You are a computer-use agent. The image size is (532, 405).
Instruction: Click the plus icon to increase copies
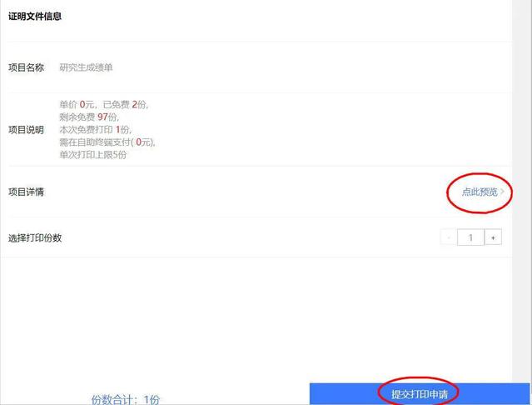click(x=493, y=237)
